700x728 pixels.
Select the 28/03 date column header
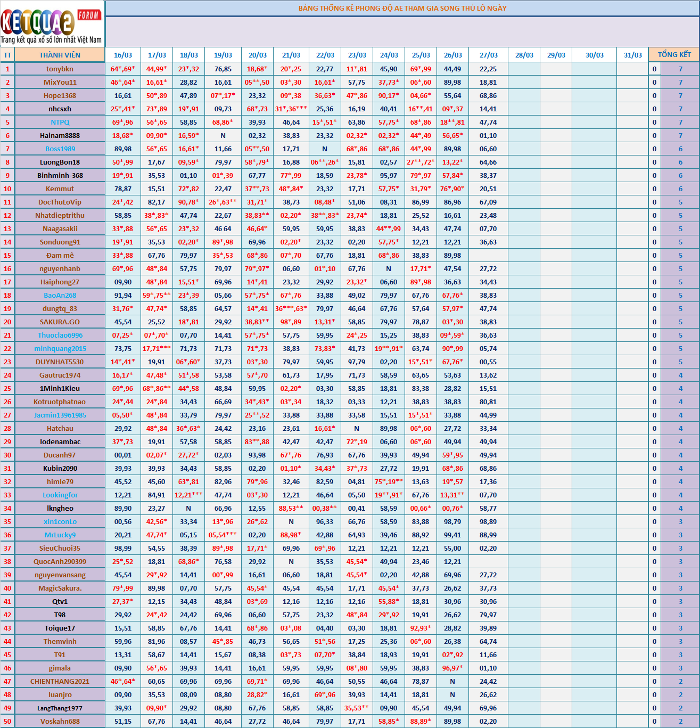tap(524, 55)
